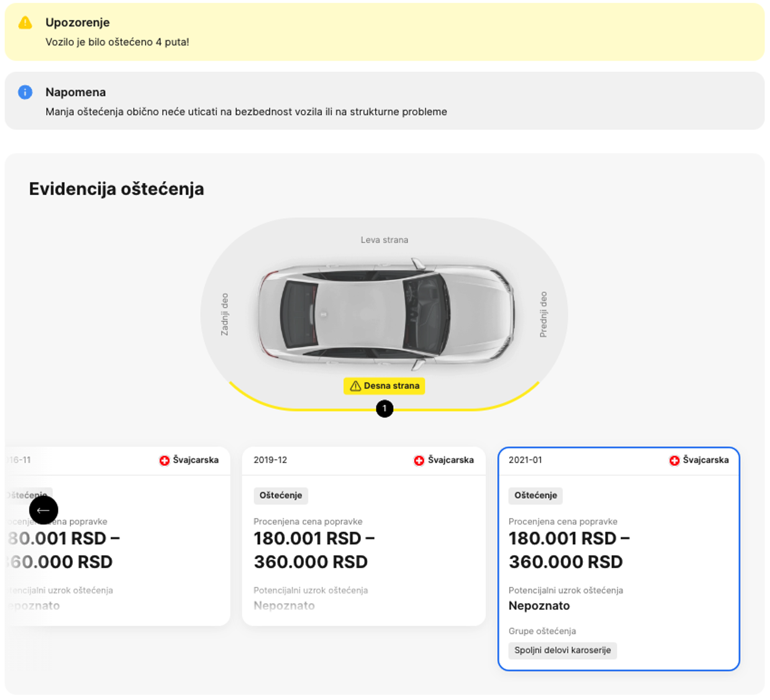This screenshot has height=700, width=770.
Task: Click the Desna strana warning label
Action: 384,386
